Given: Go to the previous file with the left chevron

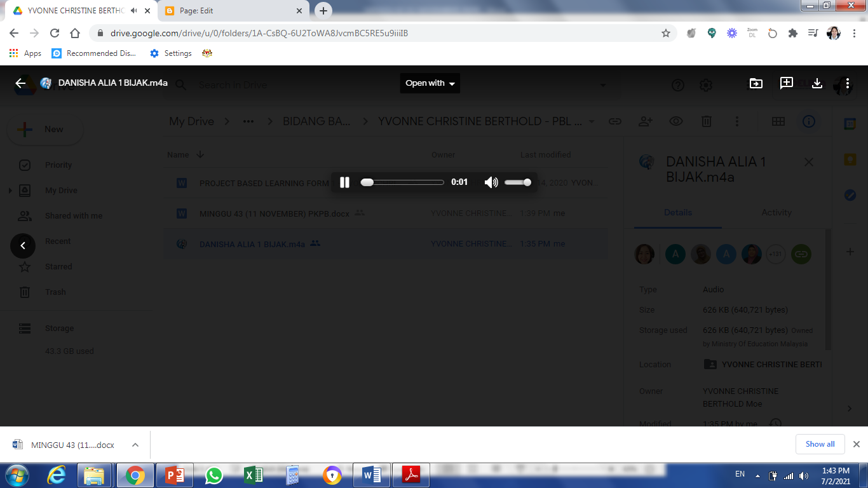Looking at the screenshot, I should (23, 245).
